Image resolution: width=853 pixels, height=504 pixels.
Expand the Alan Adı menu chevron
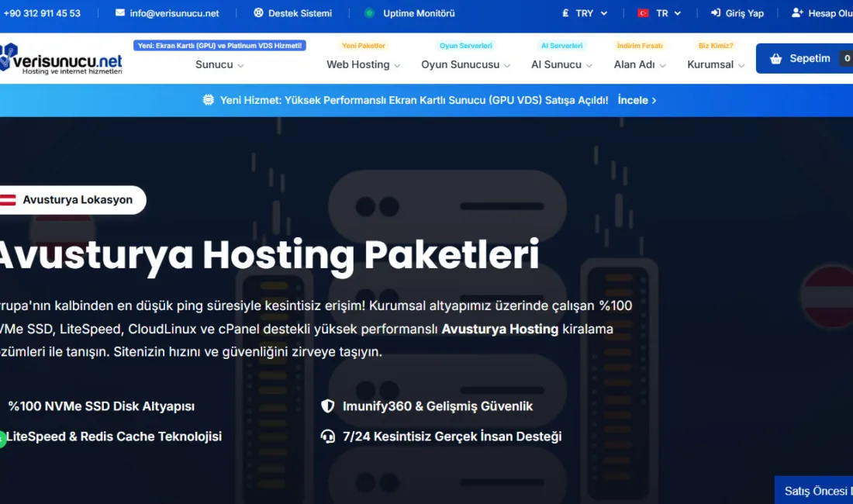pyautogui.click(x=662, y=65)
